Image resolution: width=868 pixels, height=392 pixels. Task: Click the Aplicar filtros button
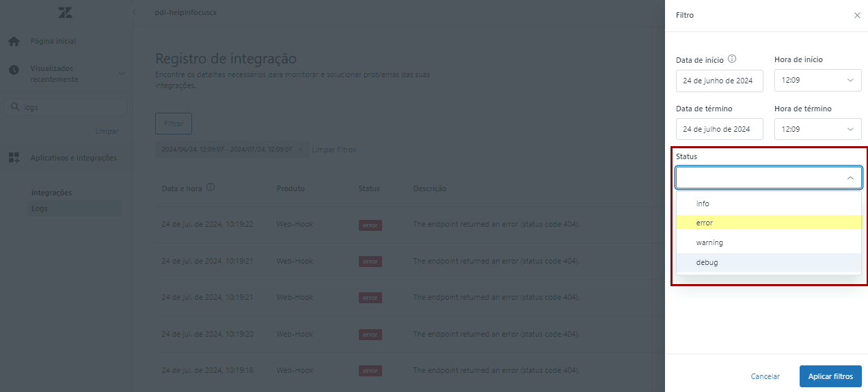830,376
